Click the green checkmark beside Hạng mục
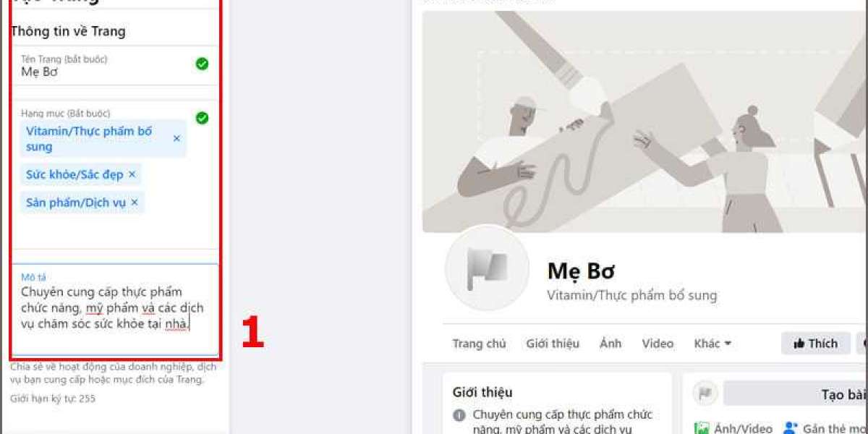868x434 pixels. 203,118
